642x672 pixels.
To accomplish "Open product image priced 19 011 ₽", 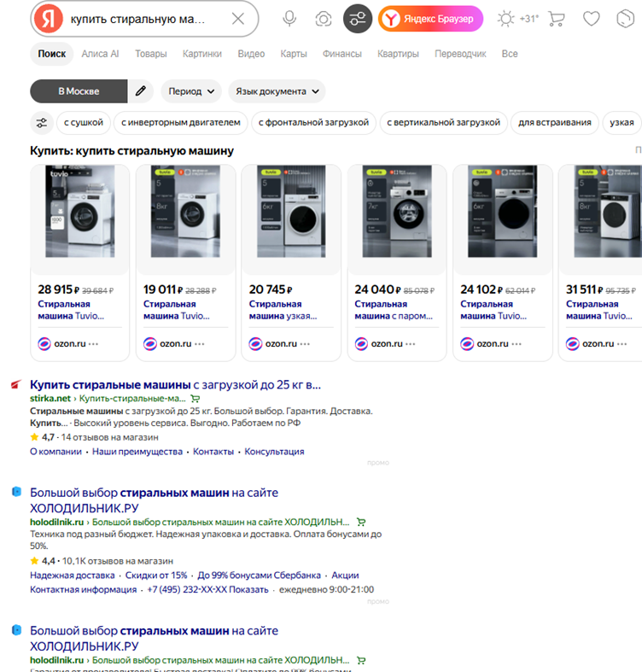I will coord(185,211).
